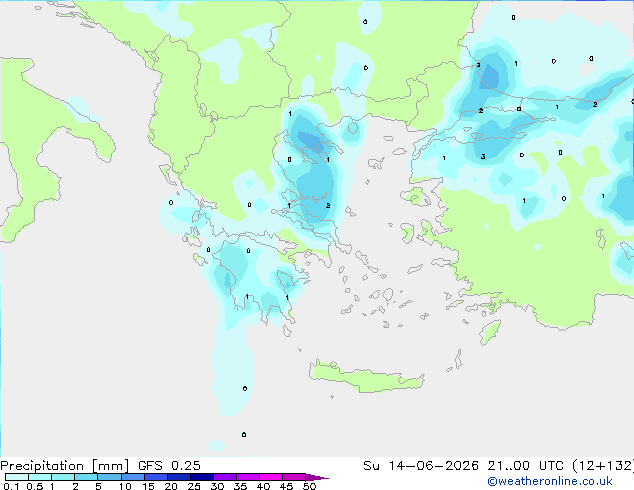
Task: Click the 40–45 mm magenta legend box
Action: tap(271, 477)
